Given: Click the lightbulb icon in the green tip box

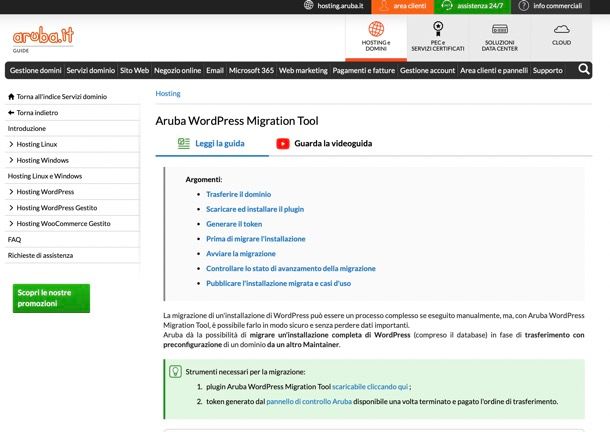Looking at the screenshot, I should click(175, 371).
